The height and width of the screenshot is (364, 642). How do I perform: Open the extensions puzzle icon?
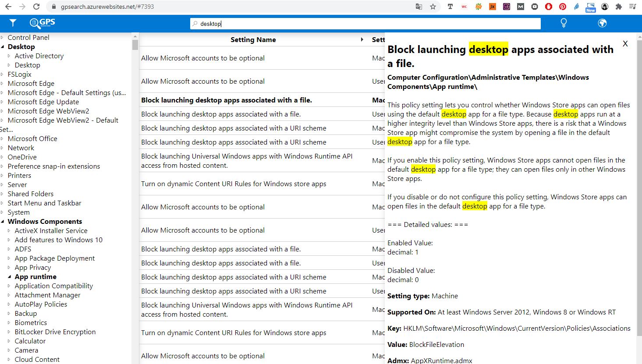tap(619, 7)
